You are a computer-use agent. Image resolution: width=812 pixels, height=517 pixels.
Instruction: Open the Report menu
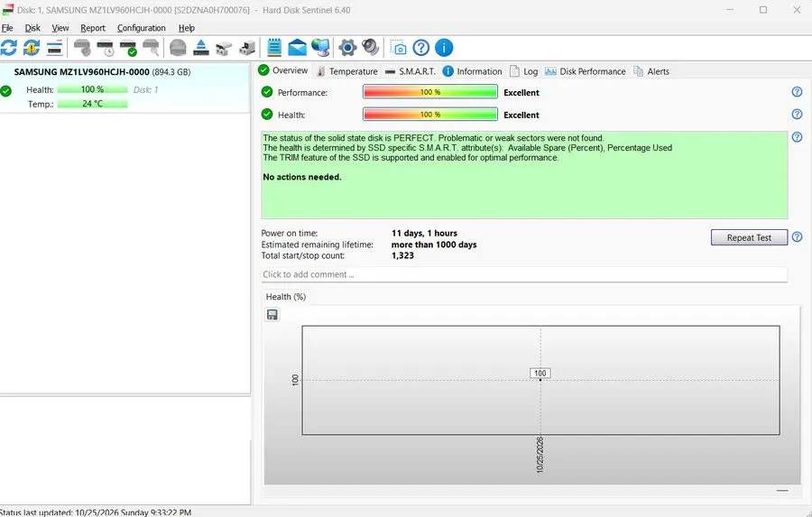coord(93,28)
